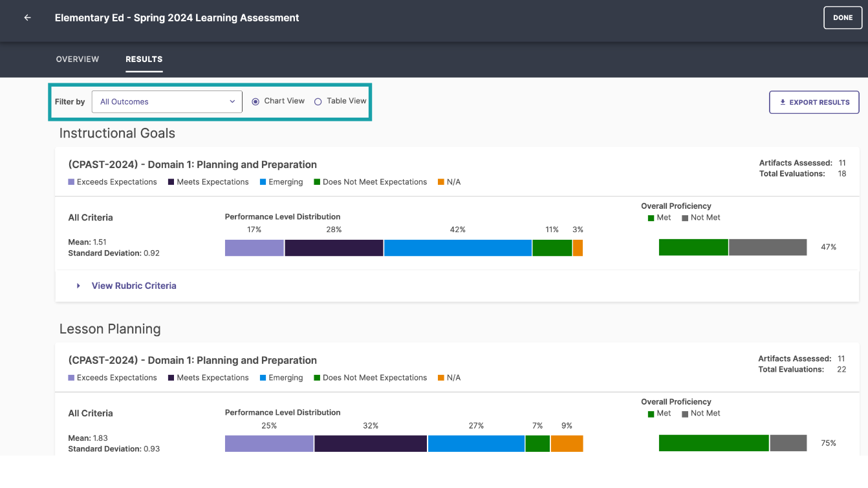The height and width of the screenshot is (488, 868).
Task: Click the download icon in Export Results
Action: [x=783, y=102]
